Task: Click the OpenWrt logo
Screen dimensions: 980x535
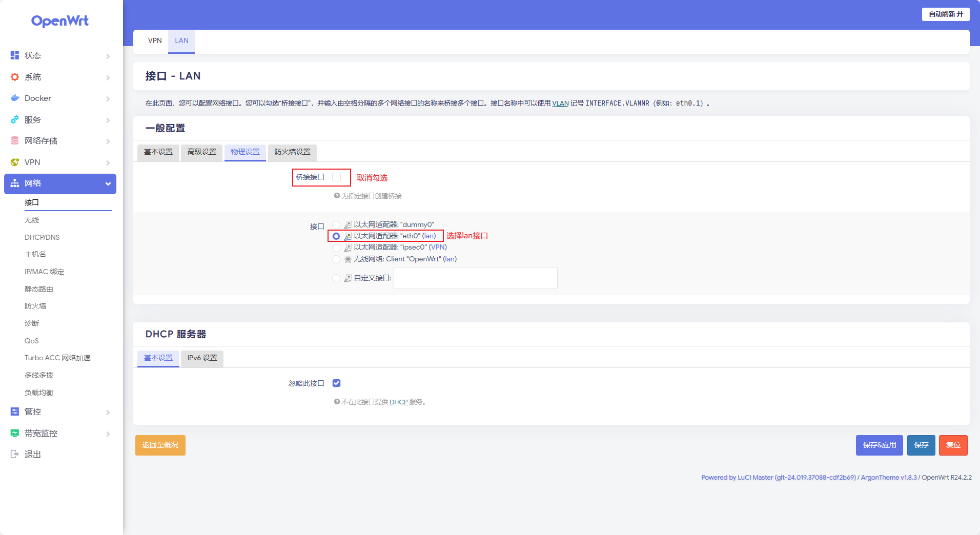Action: (60, 21)
